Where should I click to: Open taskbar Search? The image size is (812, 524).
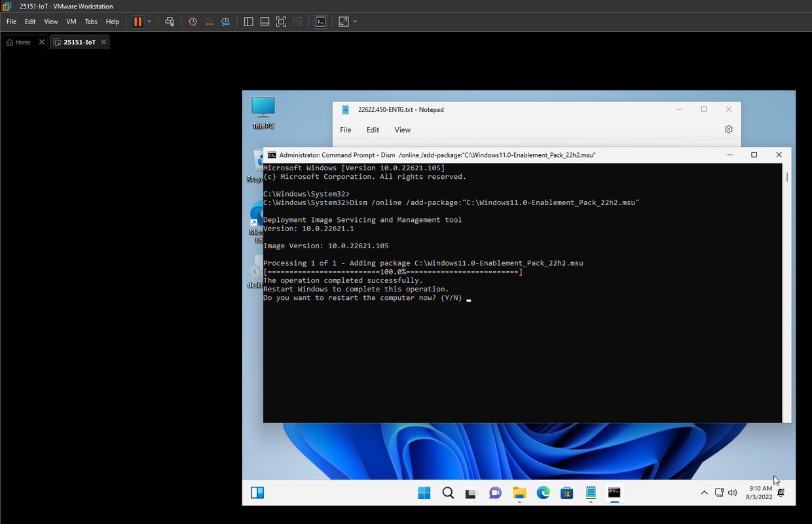(x=448, y=493)
